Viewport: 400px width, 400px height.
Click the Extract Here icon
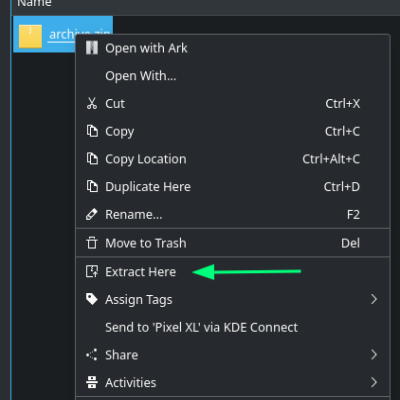(x=92, y=272)
